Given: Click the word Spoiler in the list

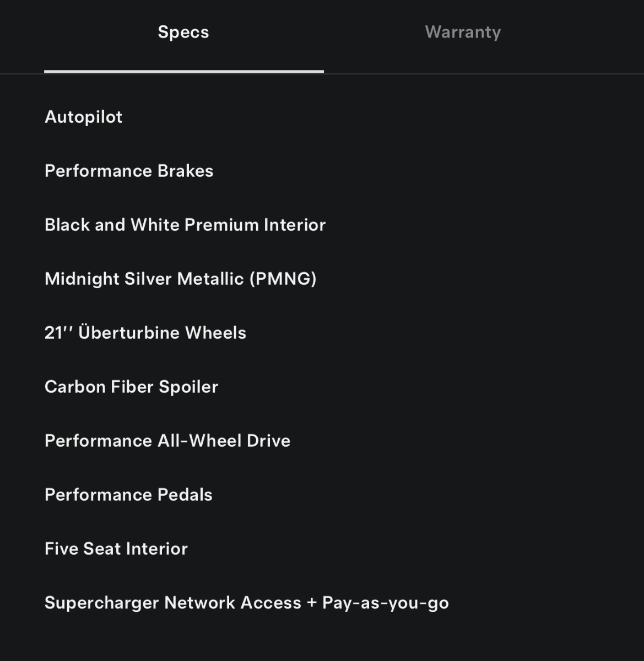Looking at the screenshot, I should pos(188,387).
